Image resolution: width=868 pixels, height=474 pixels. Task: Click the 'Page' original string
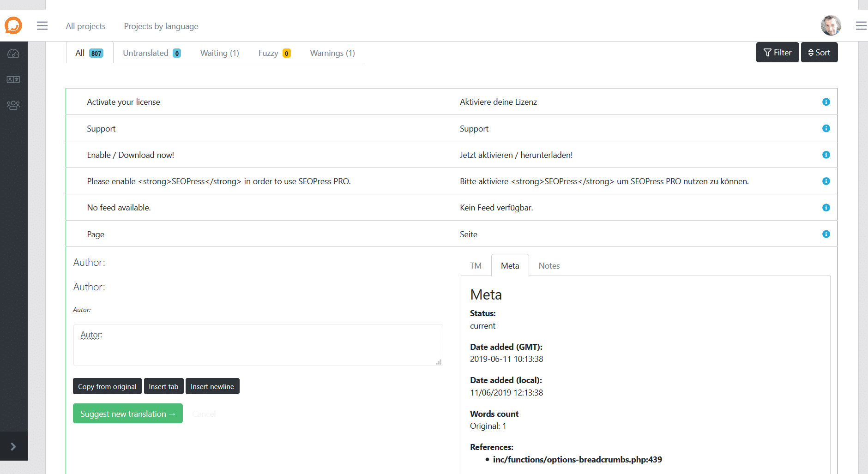pyautogui.click(x=96, y=234)
